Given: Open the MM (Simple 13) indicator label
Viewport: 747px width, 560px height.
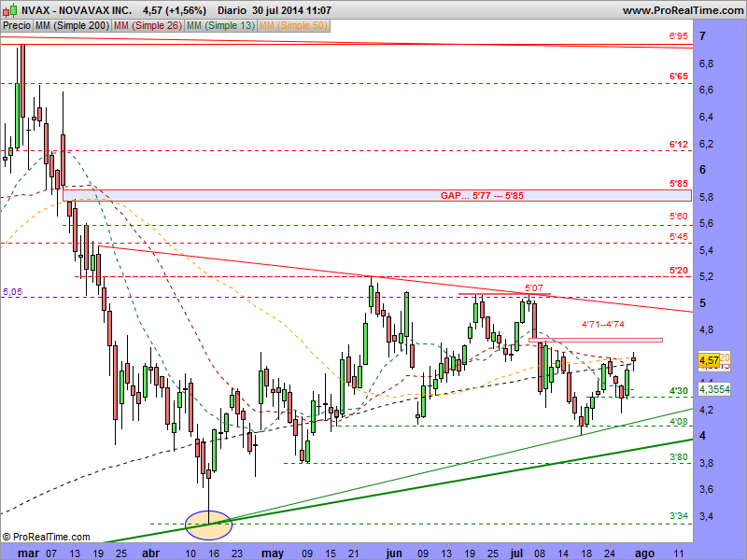Looking at the screenshot, I should click(x=220, y=26).
